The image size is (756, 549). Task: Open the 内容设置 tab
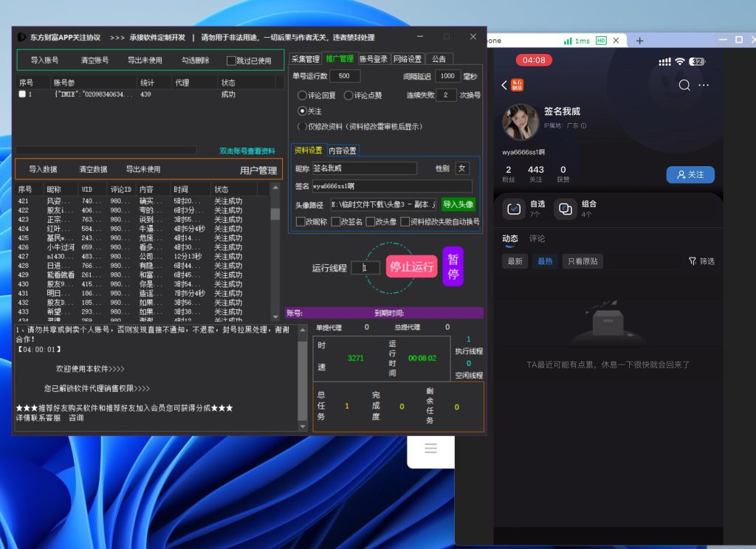pos(342,151)
